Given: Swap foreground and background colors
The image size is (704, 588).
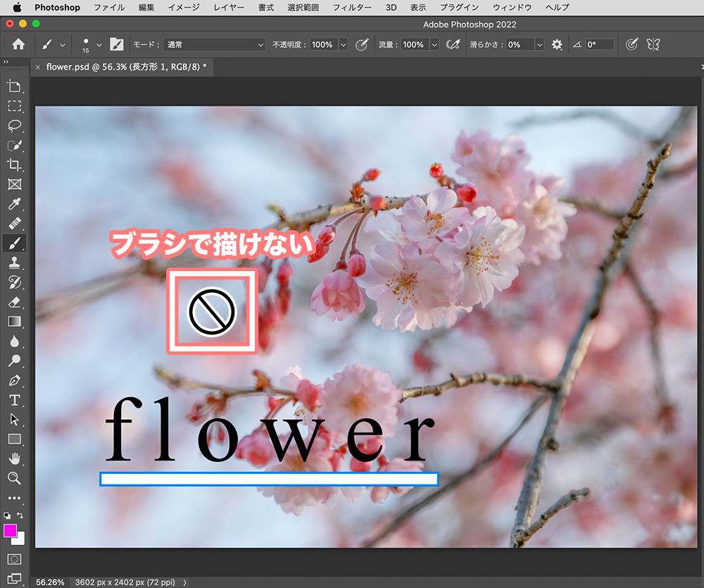Looking at the screenshot, I should (x=20, y=515).
